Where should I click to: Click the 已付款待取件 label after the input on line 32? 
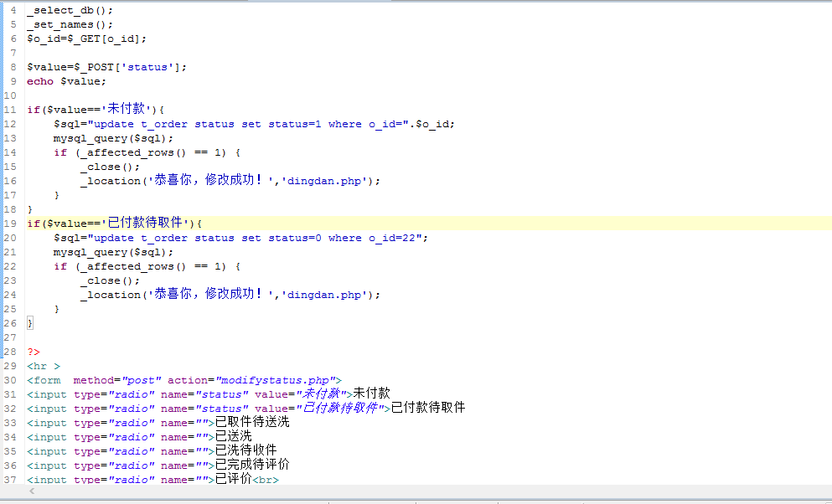(427, 408)
